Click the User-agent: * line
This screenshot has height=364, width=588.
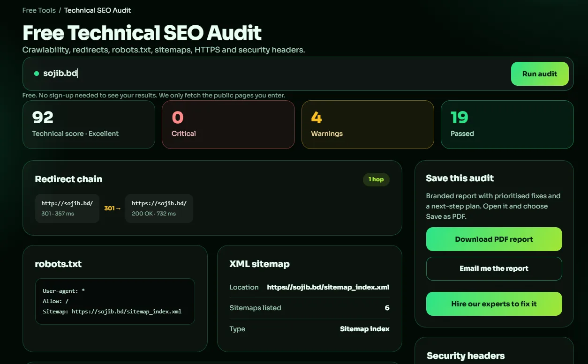[x=64, y=290]
